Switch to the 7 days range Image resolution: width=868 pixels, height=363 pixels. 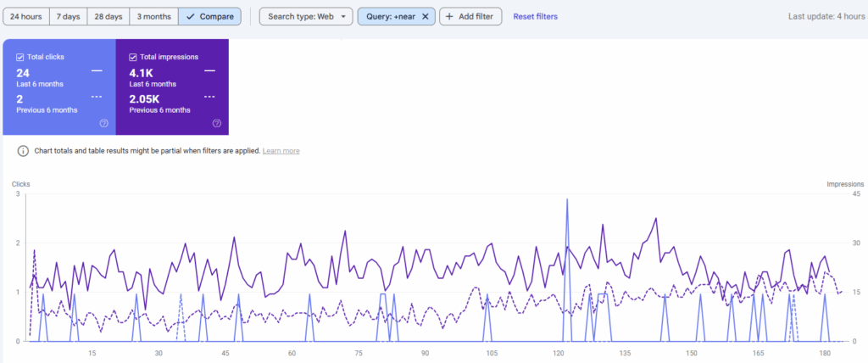(x=69, y=16)
